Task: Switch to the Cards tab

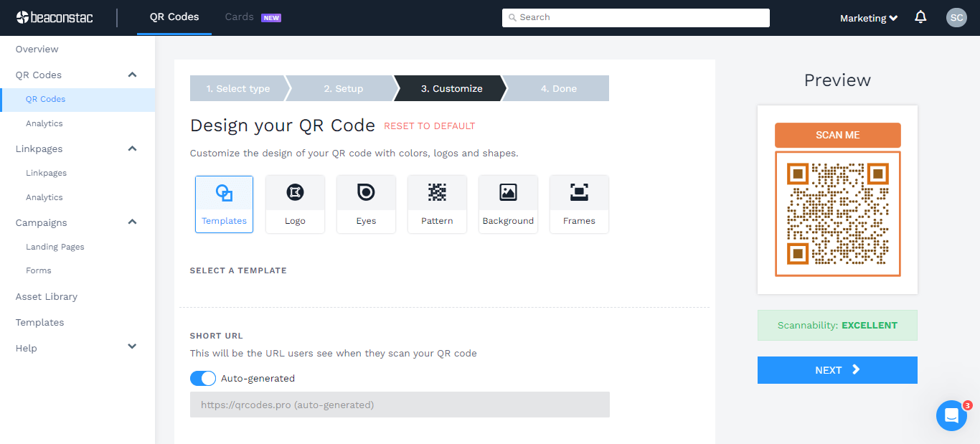Action: (x=239, y=16)
